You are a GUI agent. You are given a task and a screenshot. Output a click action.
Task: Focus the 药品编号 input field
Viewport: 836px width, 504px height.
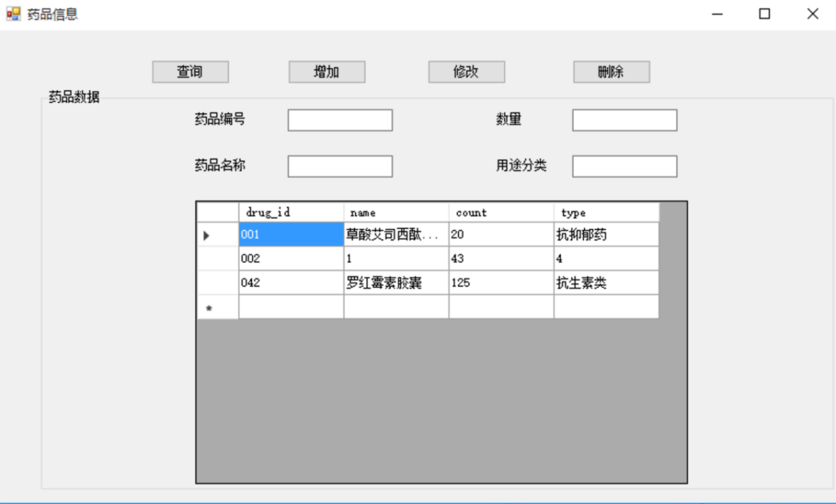pos(340,120)
